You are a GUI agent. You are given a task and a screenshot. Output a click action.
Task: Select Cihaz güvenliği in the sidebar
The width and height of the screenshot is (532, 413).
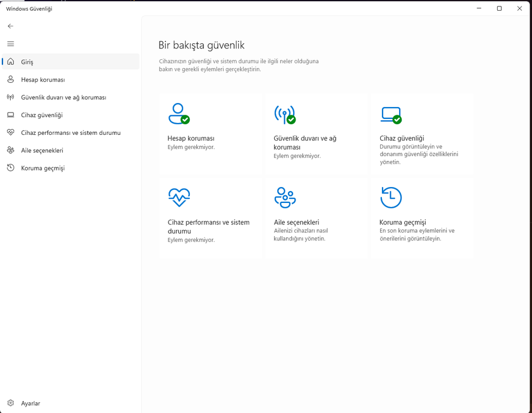click(x=70, y=115)
